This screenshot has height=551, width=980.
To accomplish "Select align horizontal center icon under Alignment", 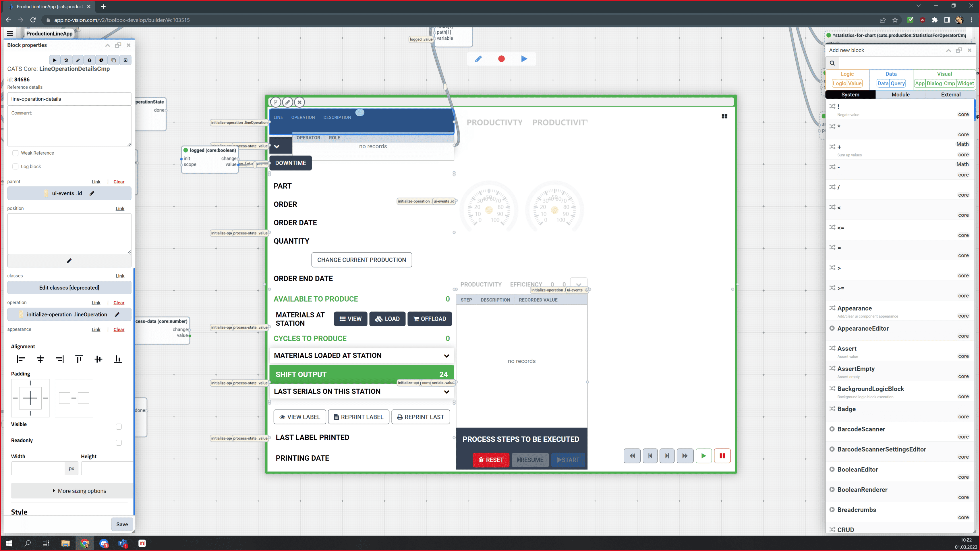I will pos(40,359).
